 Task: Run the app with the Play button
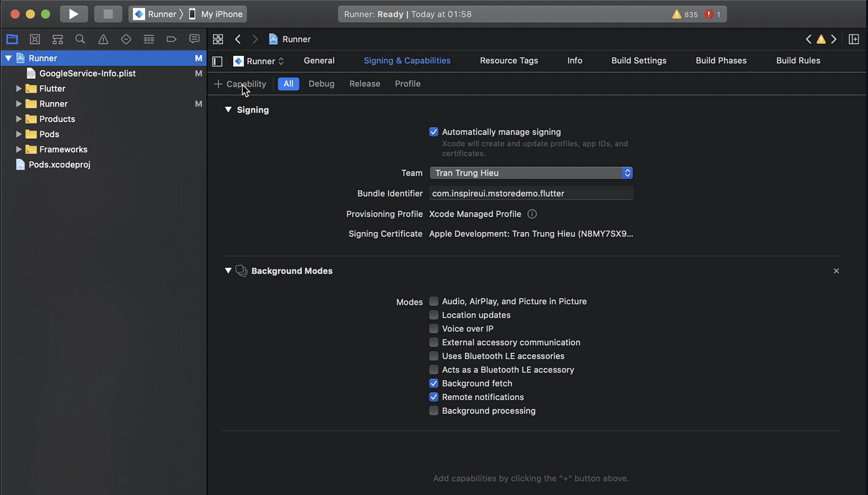tap(74, 14)
